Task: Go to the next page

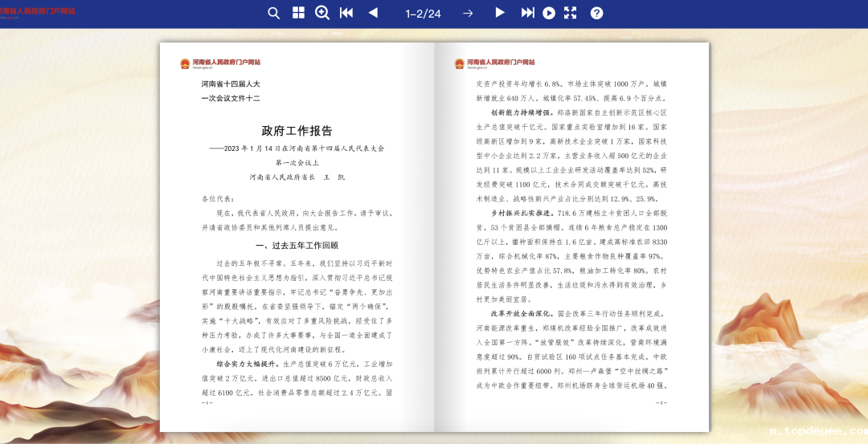Action: click(499, 13)
